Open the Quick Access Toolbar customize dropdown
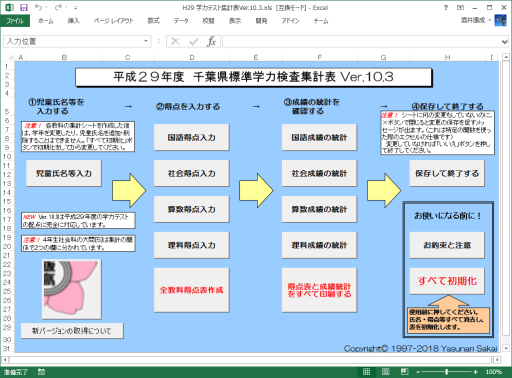The image size is (512, 378). pyautogui.click(x=76, y=8)
